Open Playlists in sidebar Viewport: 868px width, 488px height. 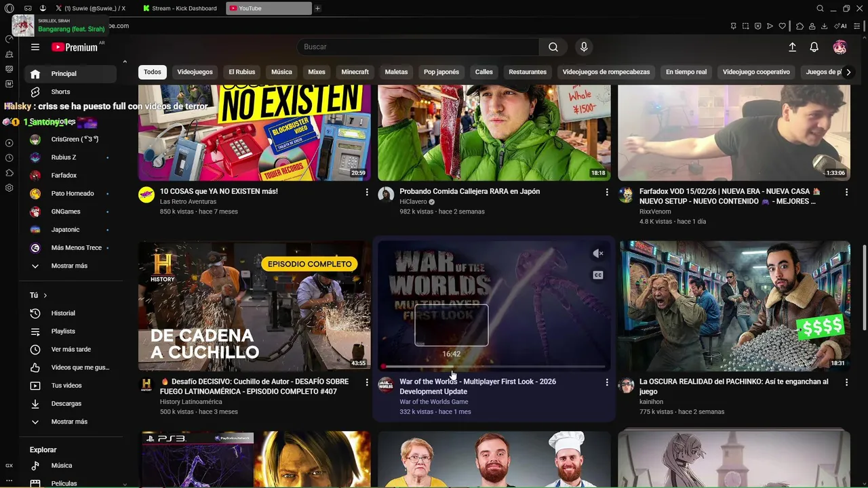(71, 331)
